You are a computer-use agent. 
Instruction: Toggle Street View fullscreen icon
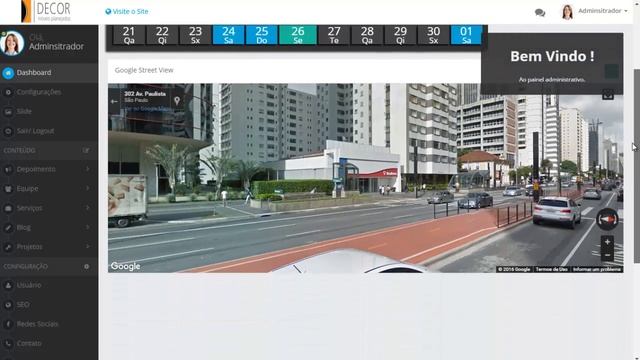pyautogui.click(x=608, y=96)
